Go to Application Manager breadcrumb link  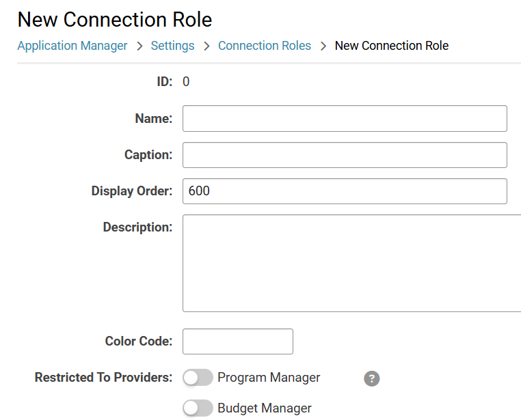point(72,46)
